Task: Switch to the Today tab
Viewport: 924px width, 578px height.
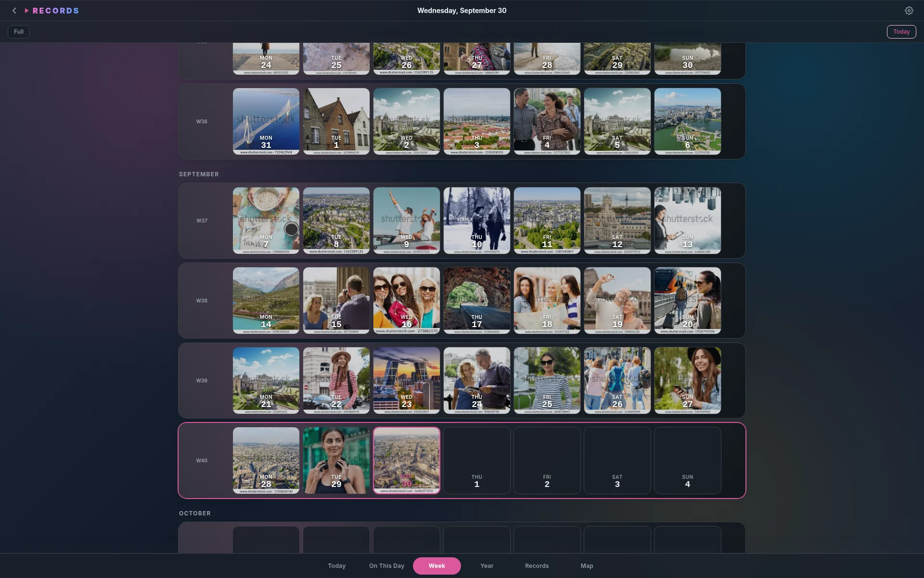Action: tap(337, 566)
